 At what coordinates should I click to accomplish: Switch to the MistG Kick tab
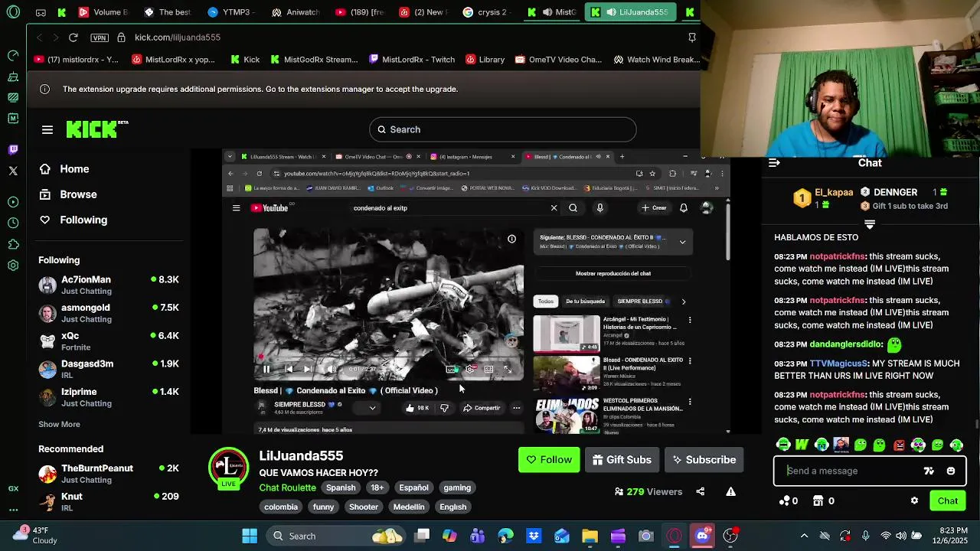pos(552,12)
